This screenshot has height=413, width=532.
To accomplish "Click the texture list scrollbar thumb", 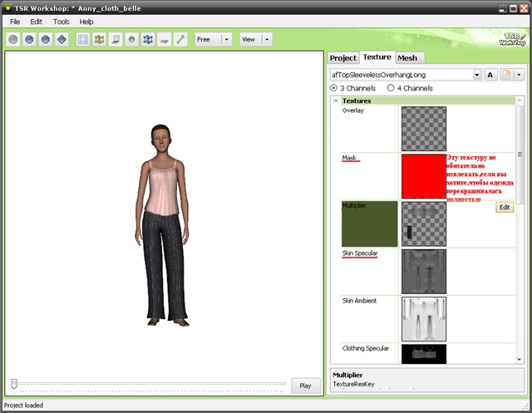I will tap(520, 155).
